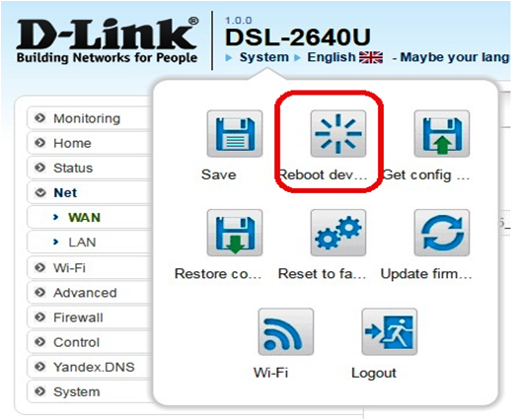Click the Get config backup icon
The image size is (523, 420).
[x=442, y=134]
